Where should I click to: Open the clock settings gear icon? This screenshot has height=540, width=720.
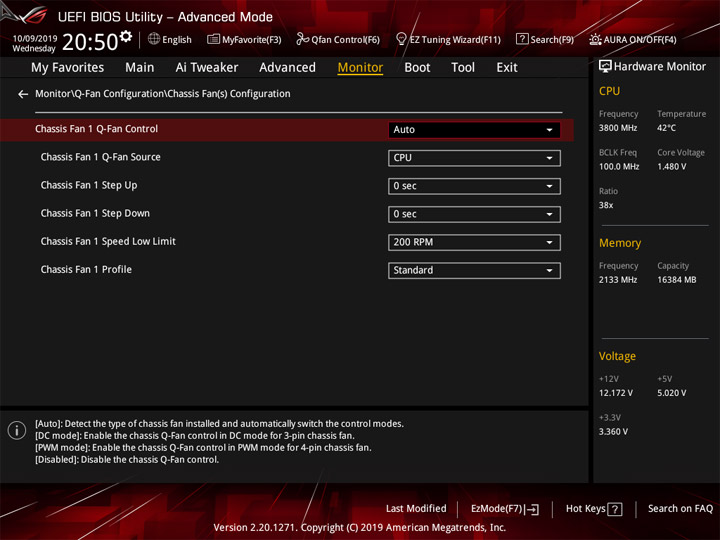coord(125,36)
